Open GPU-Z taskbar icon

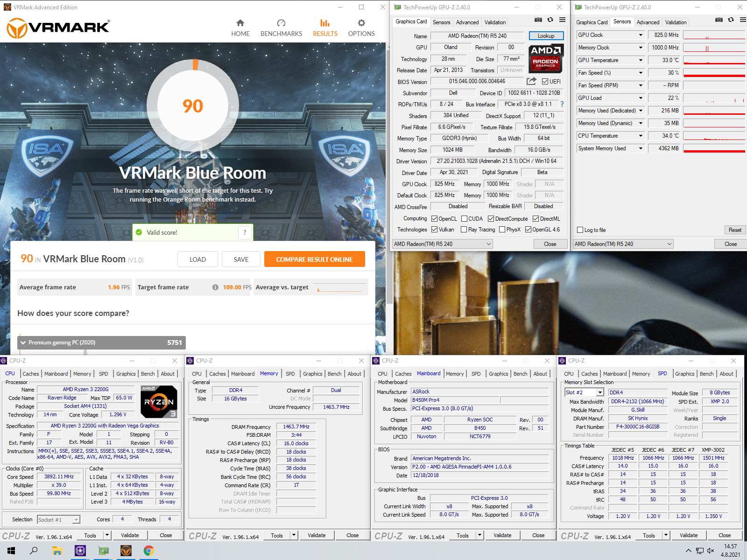[103, 551]
